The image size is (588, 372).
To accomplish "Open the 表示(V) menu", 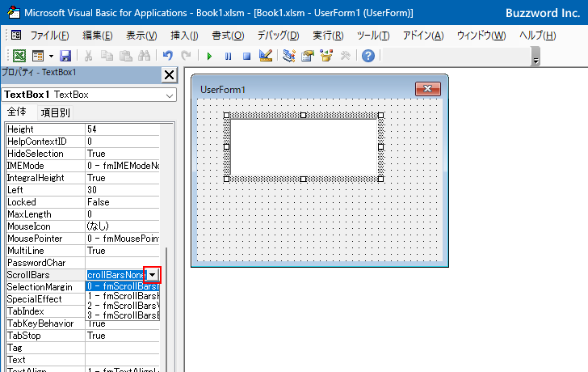I will click(x=141, y=36).
